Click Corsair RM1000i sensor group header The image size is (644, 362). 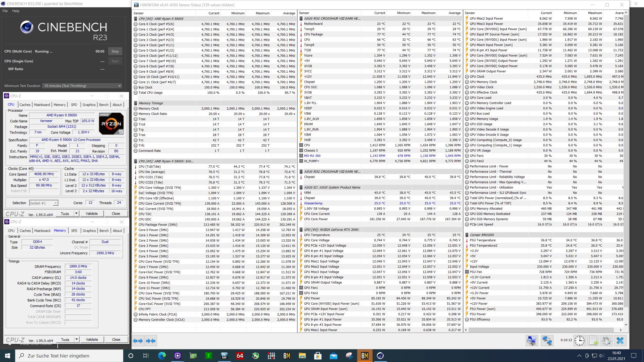(x=544, y=235)
